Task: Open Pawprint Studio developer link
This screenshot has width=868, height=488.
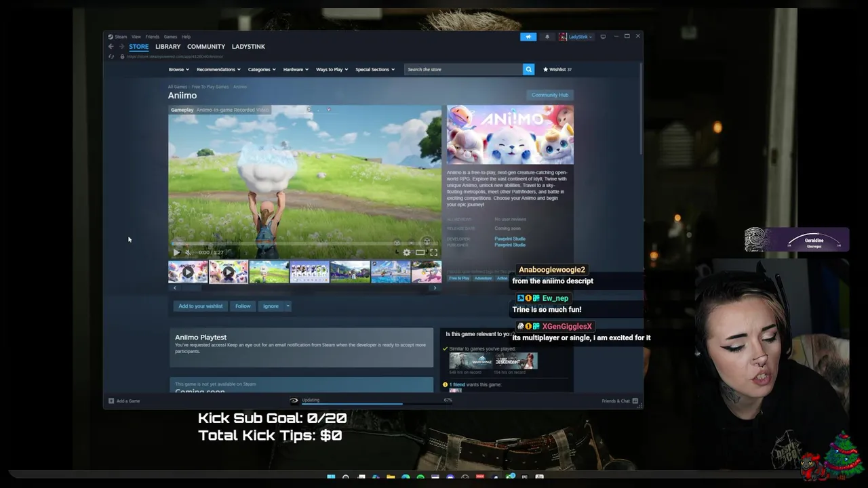Action: (x=510, y=239)
